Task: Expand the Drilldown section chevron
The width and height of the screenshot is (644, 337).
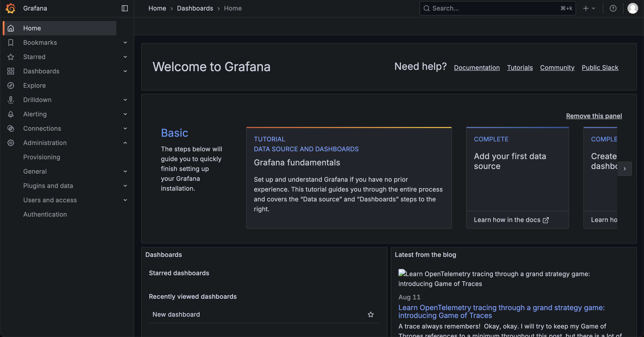Action: [125, 100]
